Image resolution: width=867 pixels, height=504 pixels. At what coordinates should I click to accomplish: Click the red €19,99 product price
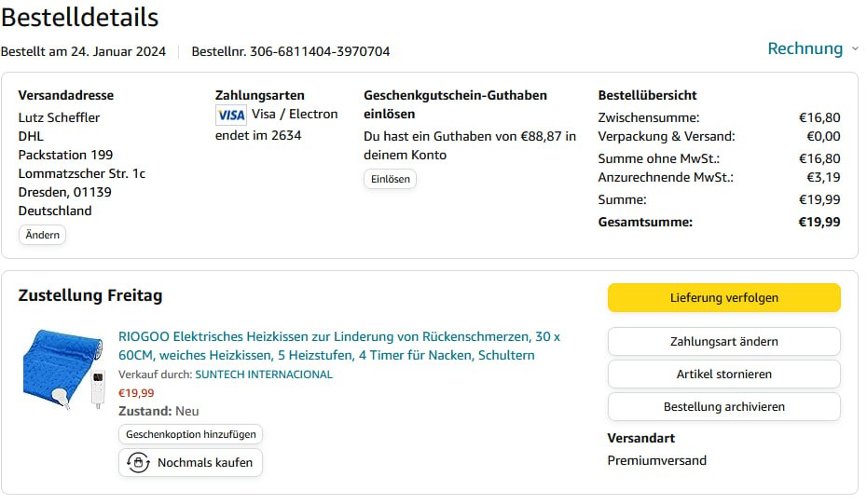pos(136,393)
